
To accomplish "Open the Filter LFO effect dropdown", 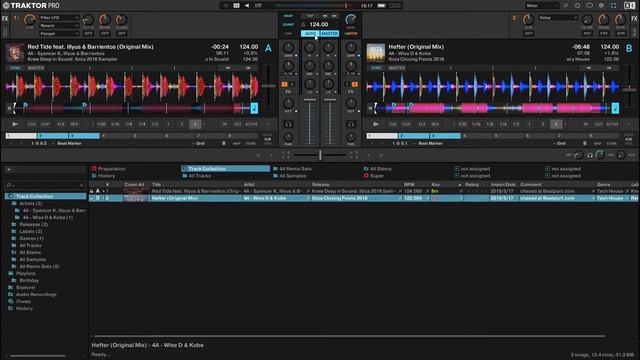I will click(59, 18).
